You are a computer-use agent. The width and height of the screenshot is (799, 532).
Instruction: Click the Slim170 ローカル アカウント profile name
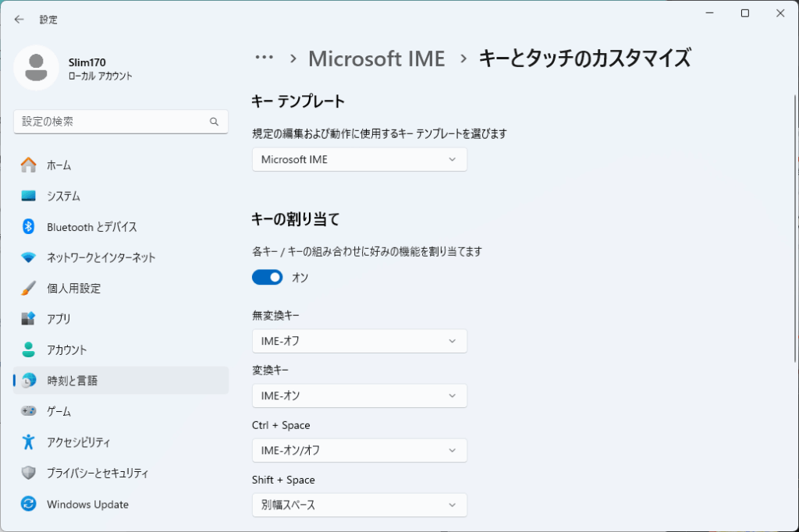tap(101, 69)
